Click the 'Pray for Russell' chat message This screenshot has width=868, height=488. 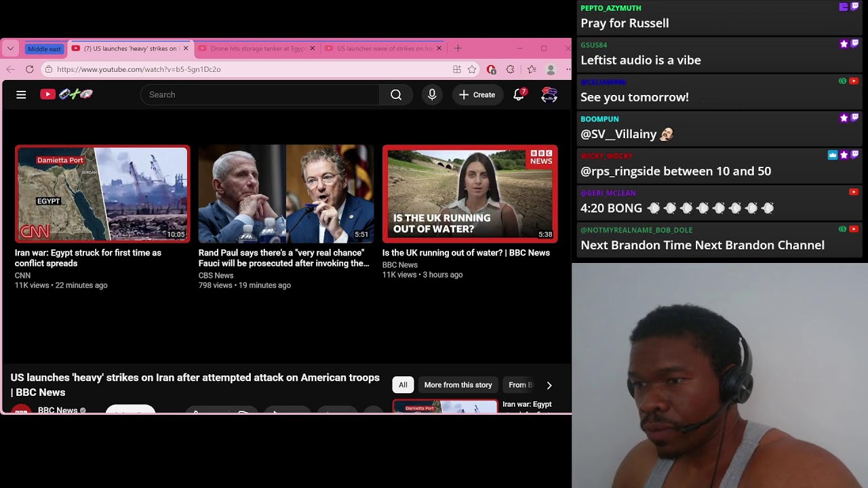(625, 23)
